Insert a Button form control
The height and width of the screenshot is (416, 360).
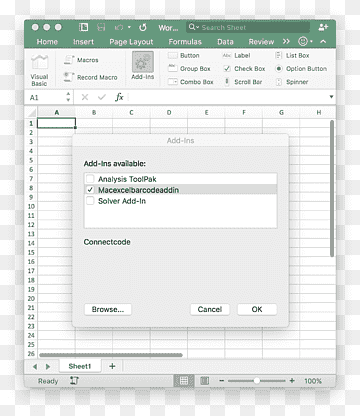pos(183,55)
